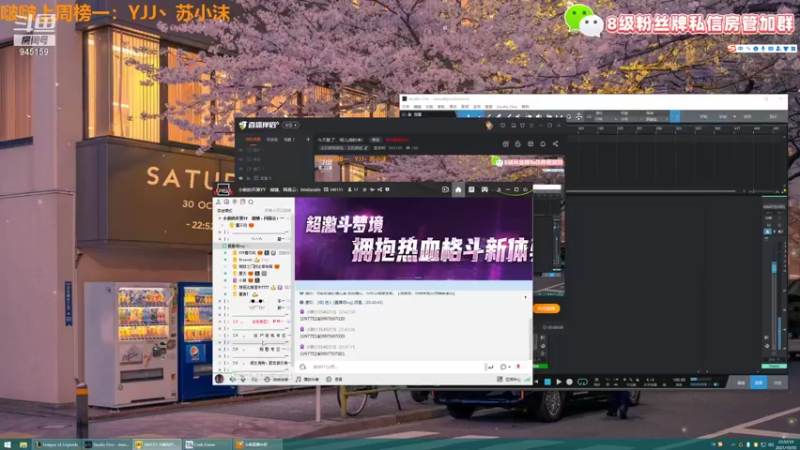This screenshot has width=800, height=450.
Task: Switch to Crab Game taskbar button
Action: pos(207,444)
